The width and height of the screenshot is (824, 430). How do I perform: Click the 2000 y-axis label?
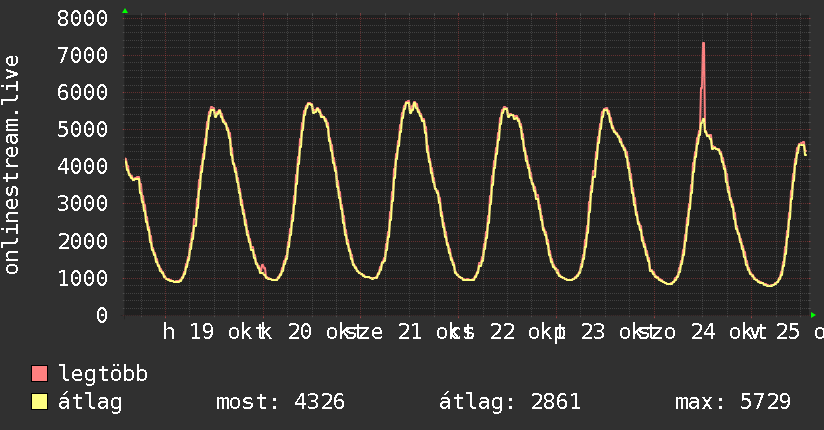pos(83,241)
